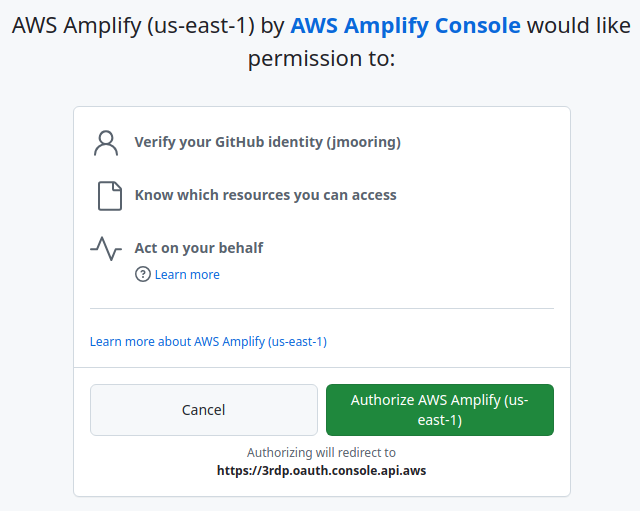
Task: Click the file resources icon
Action: point(109,195)
